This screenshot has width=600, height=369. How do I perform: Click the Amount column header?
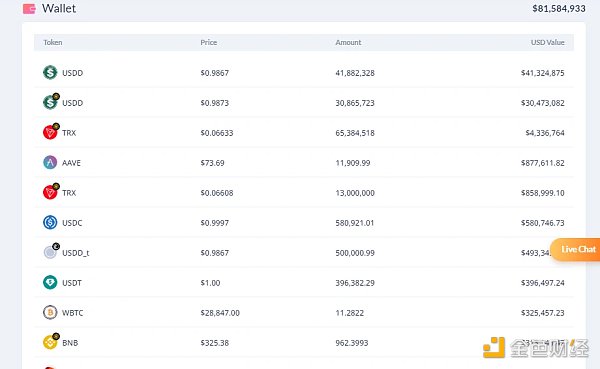[x=348, y=42]
